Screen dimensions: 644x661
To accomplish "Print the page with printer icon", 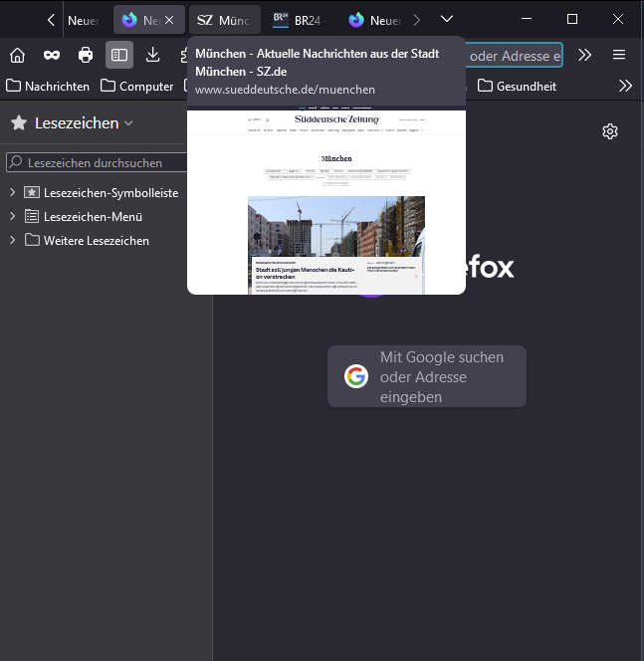I will 86,55.
